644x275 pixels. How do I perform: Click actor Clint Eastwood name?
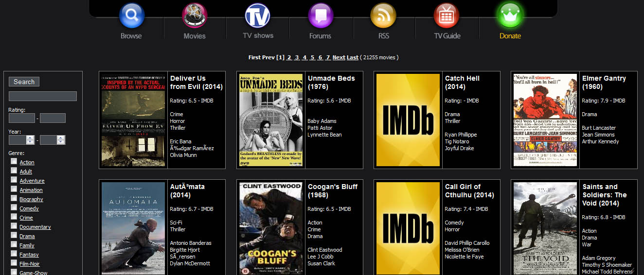tap(325, 250)
